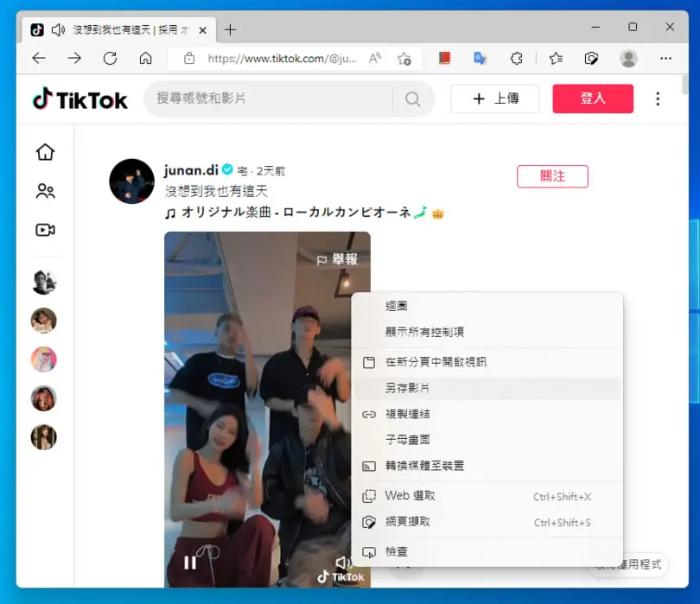The height and width of the screenshot is (604, 700).
Task: Click the search magnifier icon
Action: 413,99
